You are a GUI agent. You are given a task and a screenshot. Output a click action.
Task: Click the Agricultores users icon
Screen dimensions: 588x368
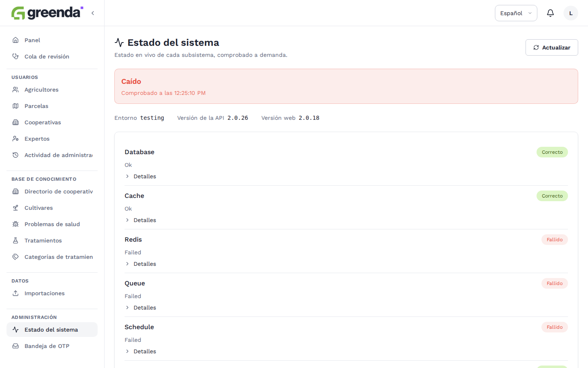pos(16,90)
